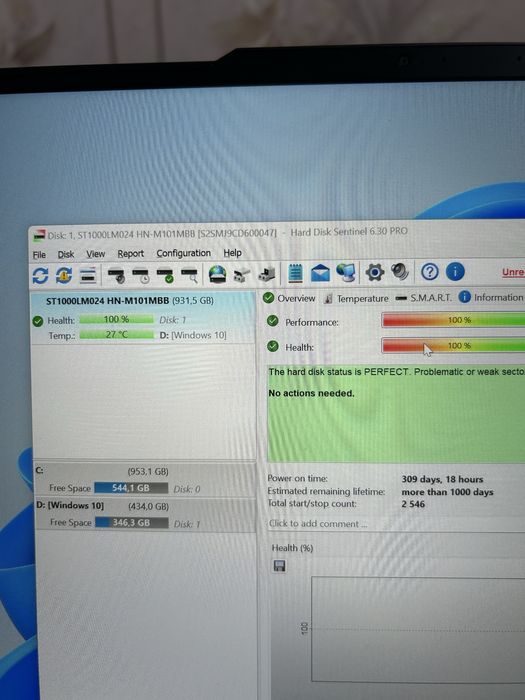Click the disk surface test icon
525x700 pixels.
(x=117, y=275)
